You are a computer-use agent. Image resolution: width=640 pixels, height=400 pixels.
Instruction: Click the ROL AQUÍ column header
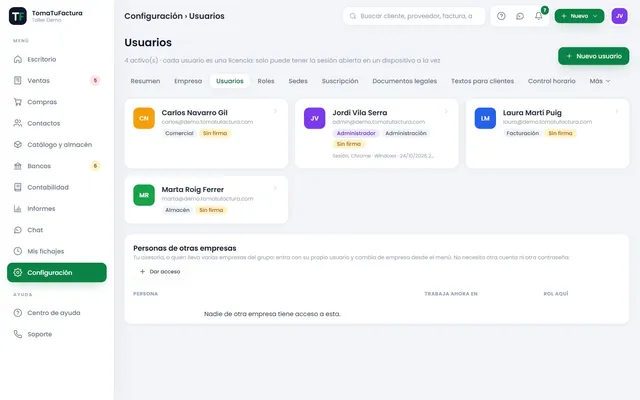(556, 293)
